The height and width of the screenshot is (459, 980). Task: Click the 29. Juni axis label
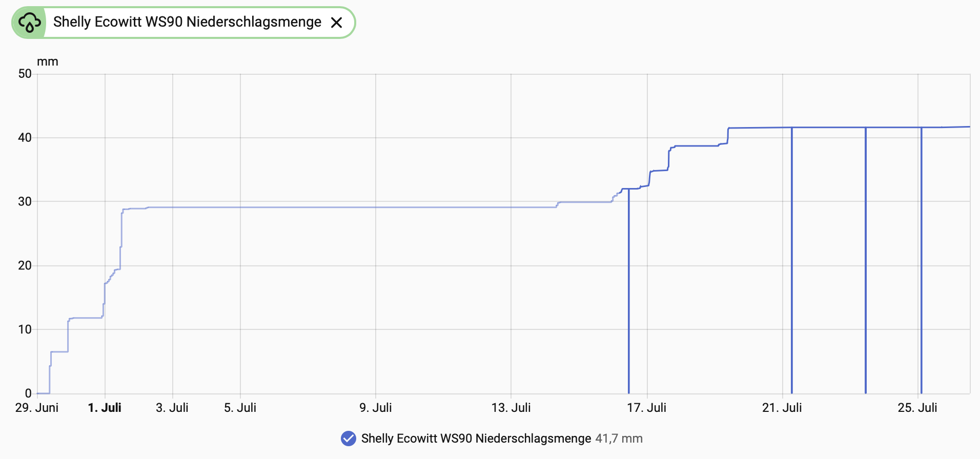click(x=37, y=408)
